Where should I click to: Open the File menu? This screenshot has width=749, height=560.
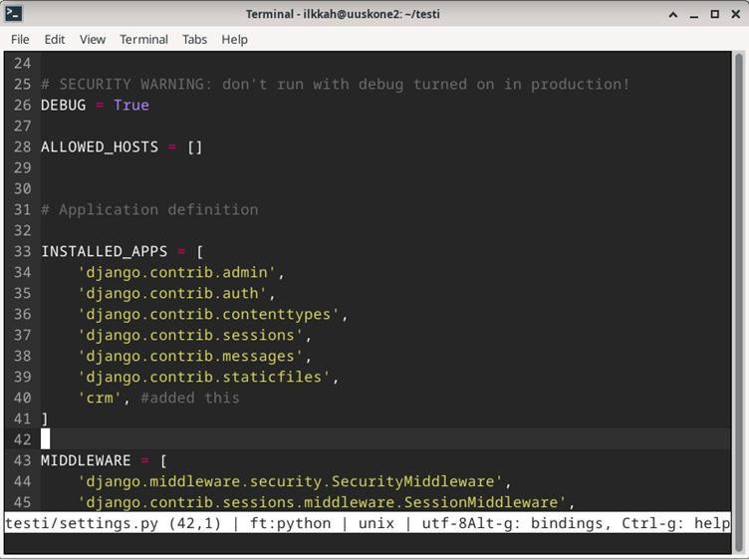point(20,39)
